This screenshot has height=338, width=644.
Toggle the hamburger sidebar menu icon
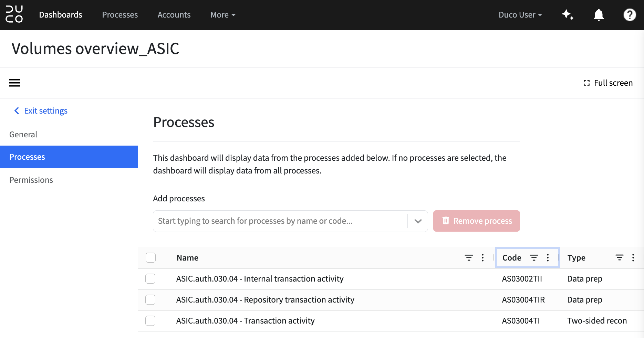pyautogui.click(x=14, y=83)
